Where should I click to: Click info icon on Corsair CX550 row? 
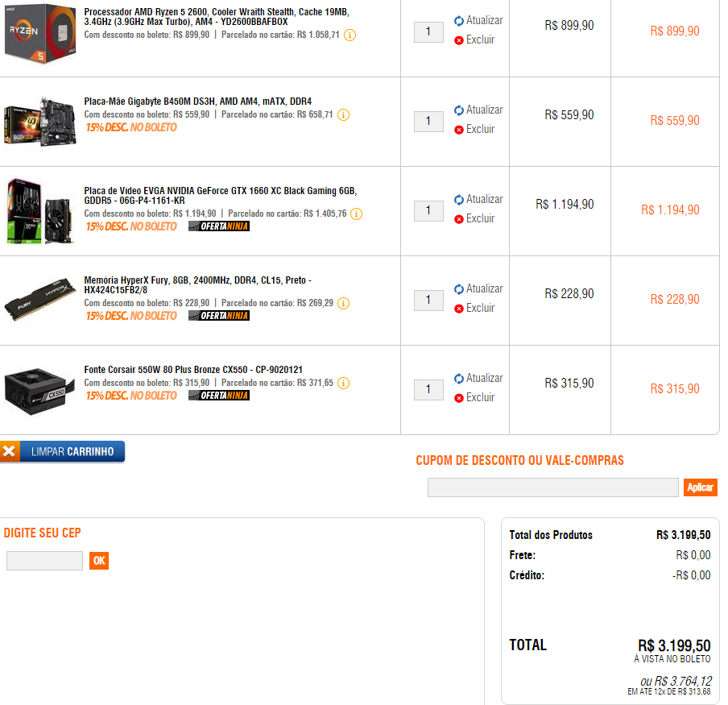coord(343,384)
